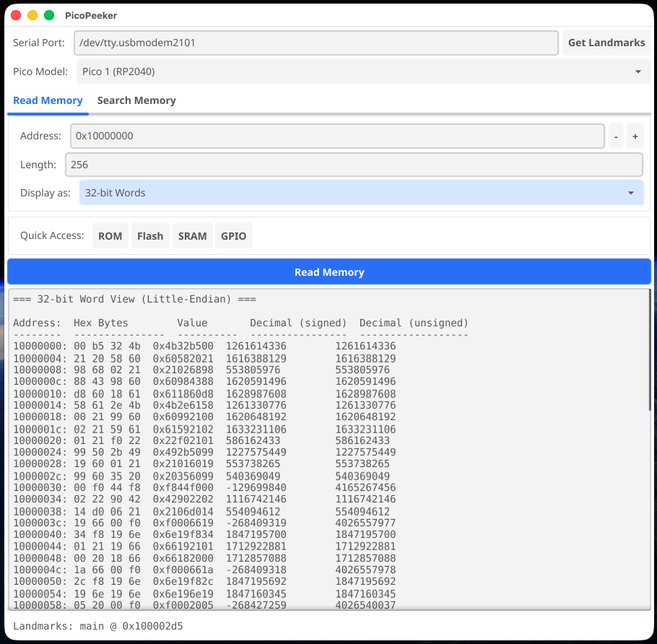Click signed decimal 1628987608
Screen dimensions: 657x644
(x=256, y=394)
